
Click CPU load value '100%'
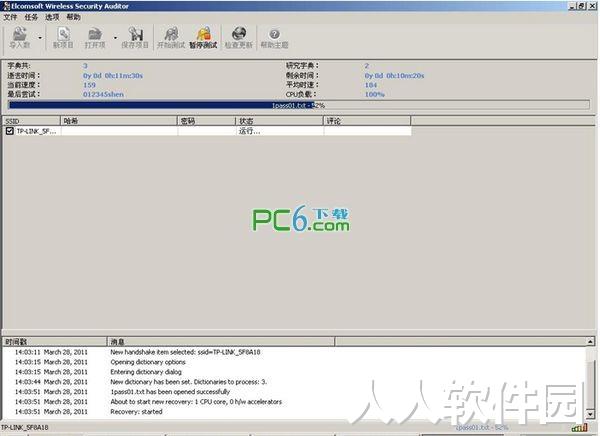pyautogui.click(x=375, y=94)
